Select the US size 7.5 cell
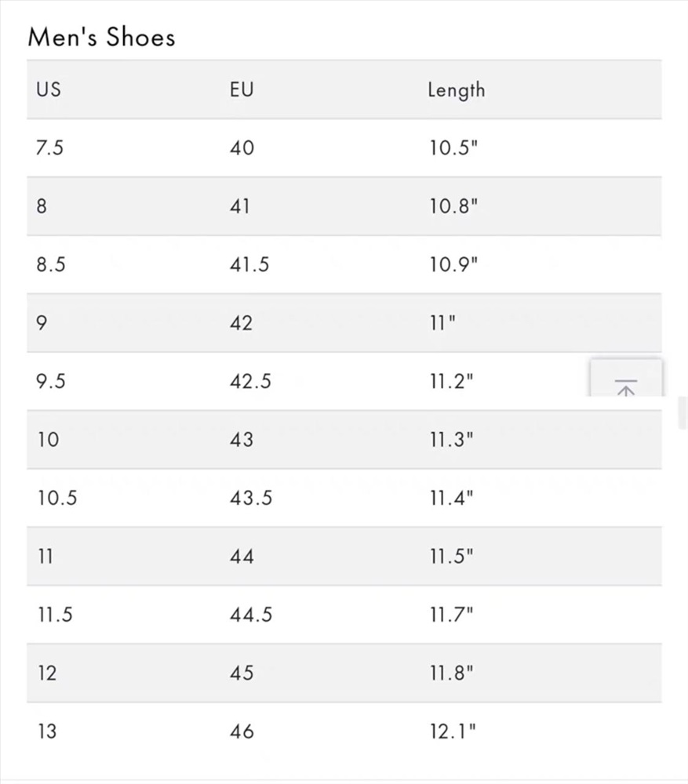688x784 pixels. pyautogui.click(x=49, y=148)
